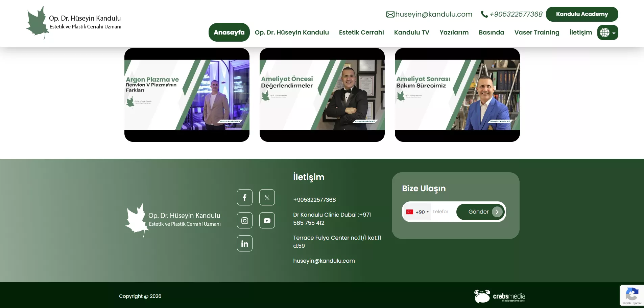Play the Argon Plazma video thumbnail
Image resolution: width=644 pixels, height=308 pixels.
click(187, 95)
